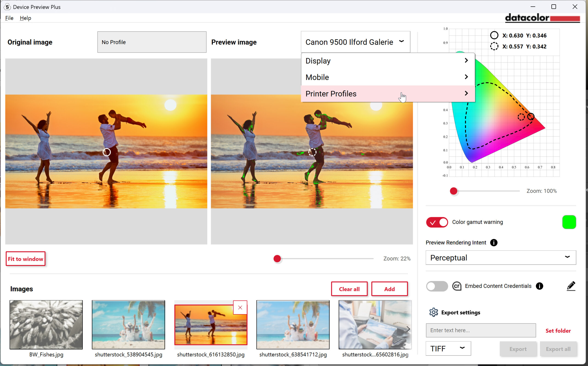Click the Clear all button
588x366 pixels.
(349, 289)
